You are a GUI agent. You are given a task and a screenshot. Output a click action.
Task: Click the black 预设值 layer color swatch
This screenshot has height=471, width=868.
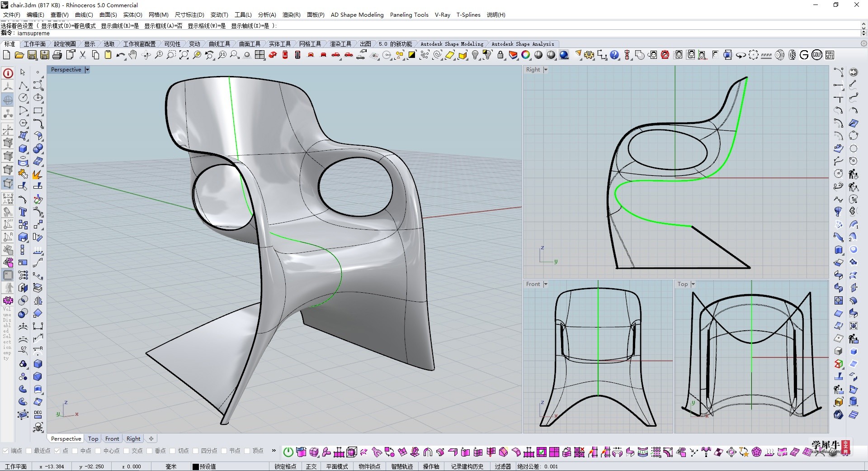tap(196, 466)
